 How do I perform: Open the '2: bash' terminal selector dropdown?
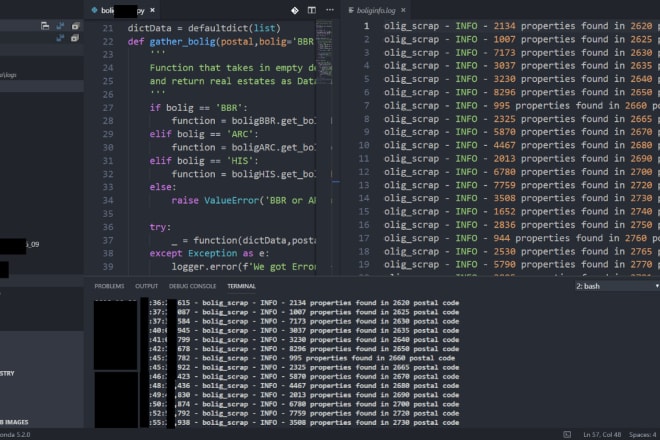(x=616, y=286)
